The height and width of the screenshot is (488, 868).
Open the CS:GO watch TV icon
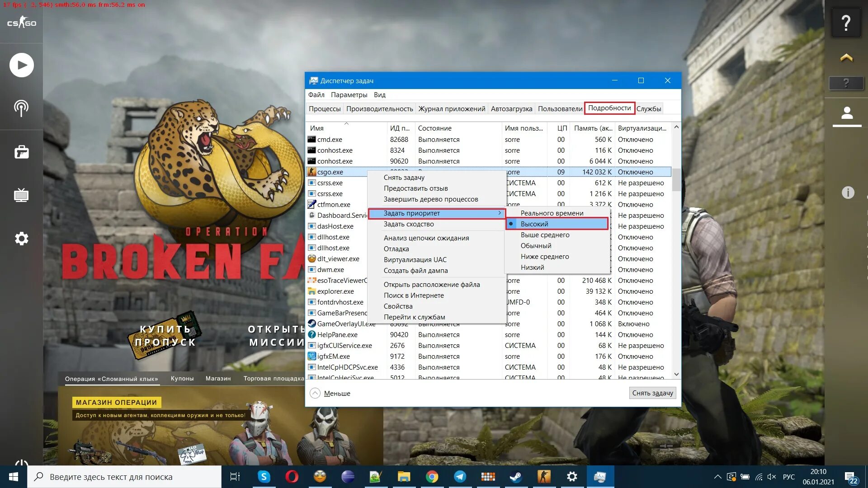[x=21, y=195]
